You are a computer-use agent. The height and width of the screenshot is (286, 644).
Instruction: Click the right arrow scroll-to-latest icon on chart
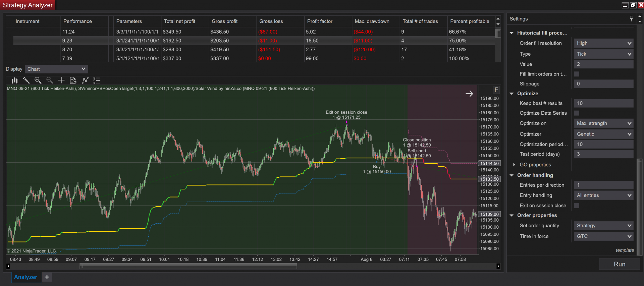(x=469, y=94)
